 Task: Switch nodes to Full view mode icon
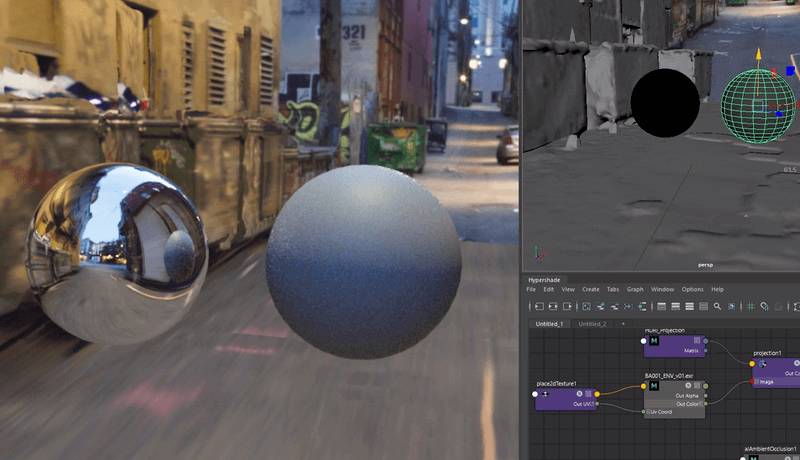click(689, 306)
